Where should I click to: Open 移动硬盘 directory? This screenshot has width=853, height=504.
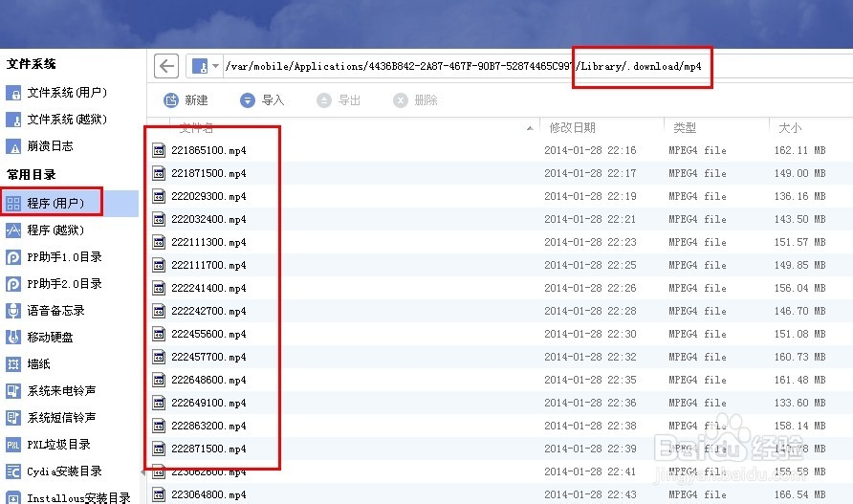40,337
